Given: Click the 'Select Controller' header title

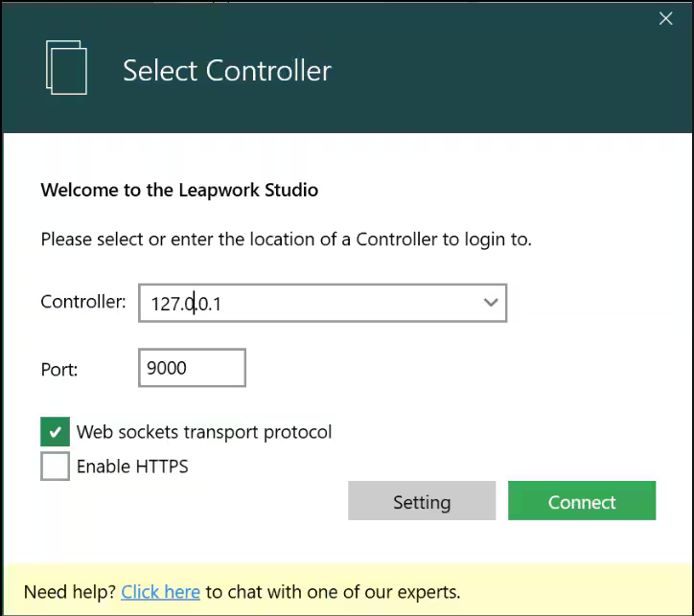Looking at the screenshot, I should pos(227,71).
